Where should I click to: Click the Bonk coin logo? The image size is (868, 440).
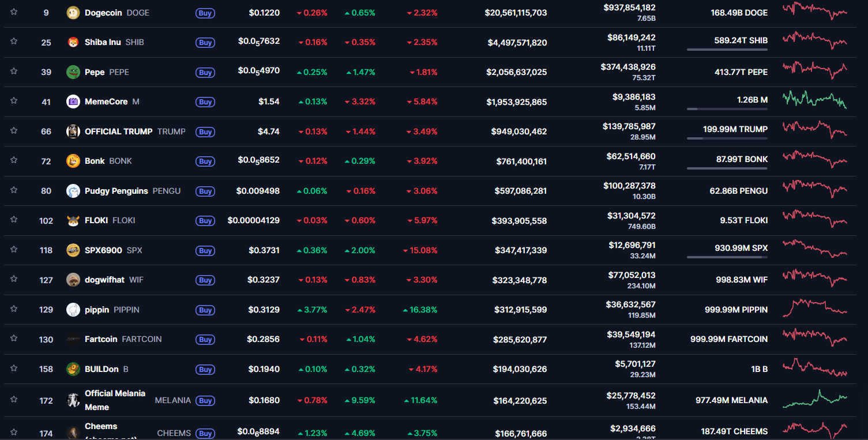(x=73, y=161)
